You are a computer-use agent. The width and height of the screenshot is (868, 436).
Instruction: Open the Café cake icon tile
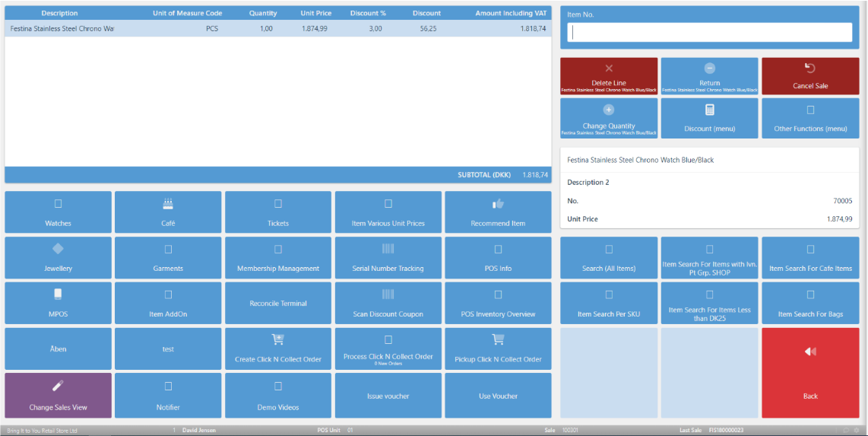pyautogui.click(x=168, y=204)
